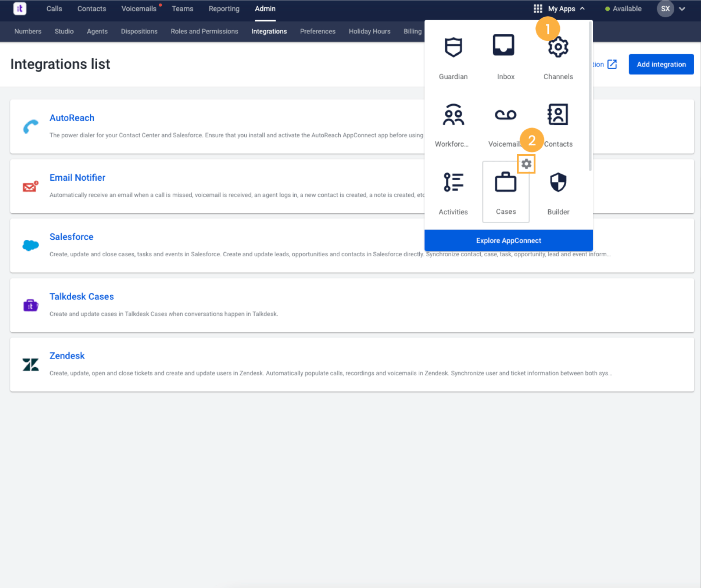Click the Talkdesk logo in the top bar
The height and width of the screenshot is (588, 701).
click(20, 8)
